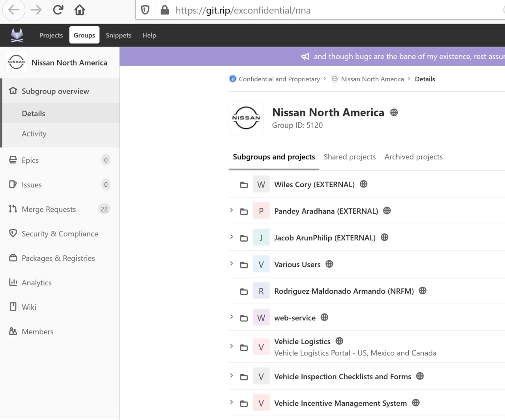The height and width of the screenshot is (420, 505).
Task: Open the Help menu item
Action: pos(149,35)
